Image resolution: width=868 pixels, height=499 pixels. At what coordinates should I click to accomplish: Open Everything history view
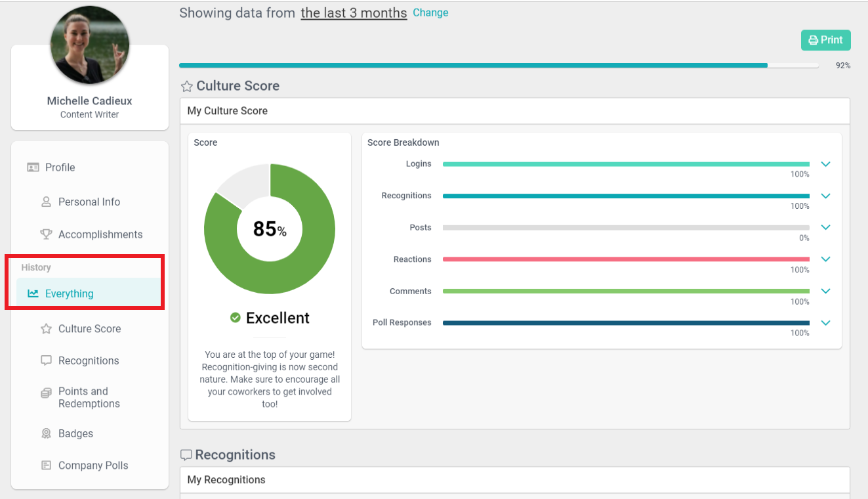point(69,293)
